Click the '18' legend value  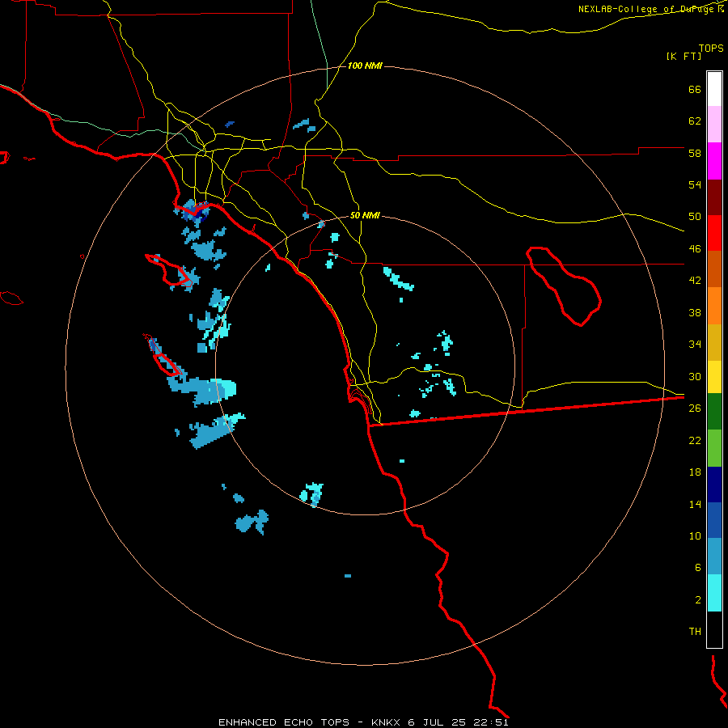[695, 472]
